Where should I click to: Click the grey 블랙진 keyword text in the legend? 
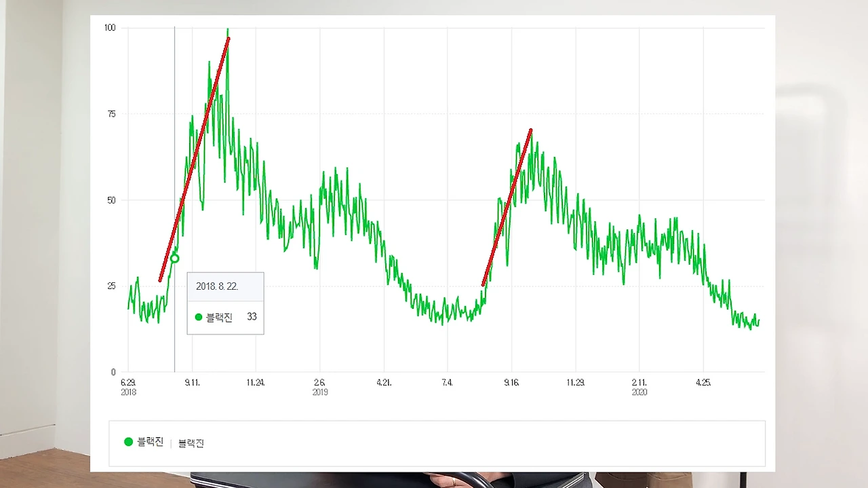(191, 443)
